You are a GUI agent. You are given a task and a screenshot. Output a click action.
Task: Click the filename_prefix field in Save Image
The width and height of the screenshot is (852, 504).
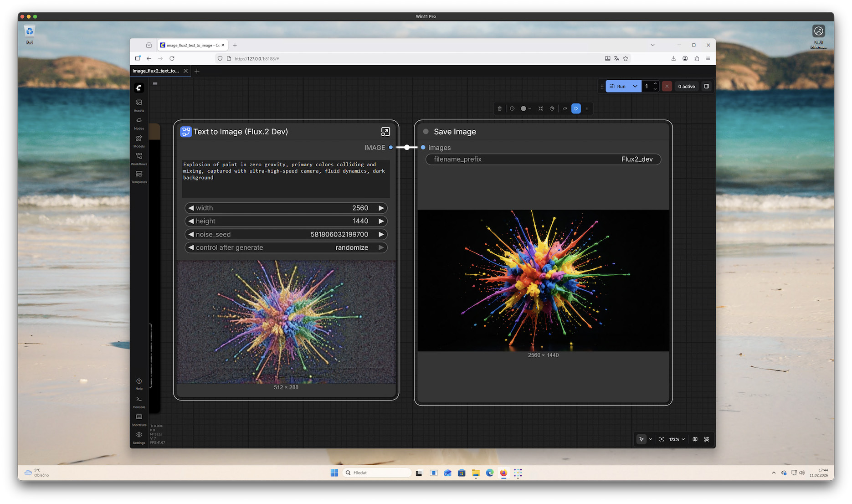point(543,159)
